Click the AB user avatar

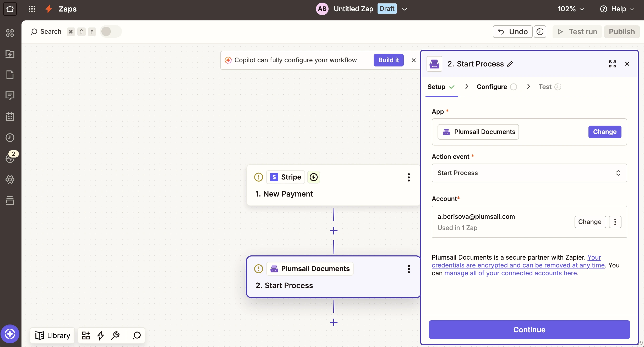[x=322, y=9]
